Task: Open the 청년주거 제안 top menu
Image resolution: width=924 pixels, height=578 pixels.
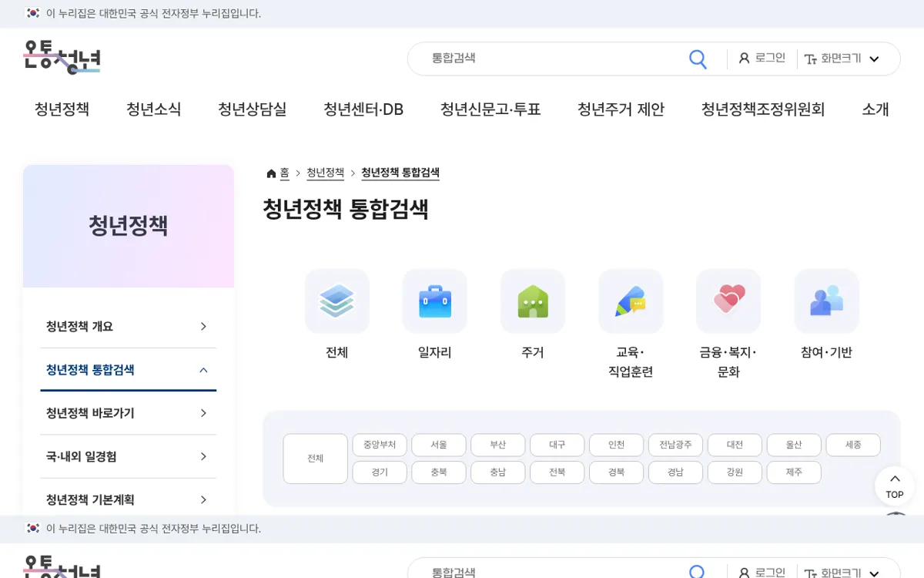Action: pyautogui.click(x=621, y=109)
